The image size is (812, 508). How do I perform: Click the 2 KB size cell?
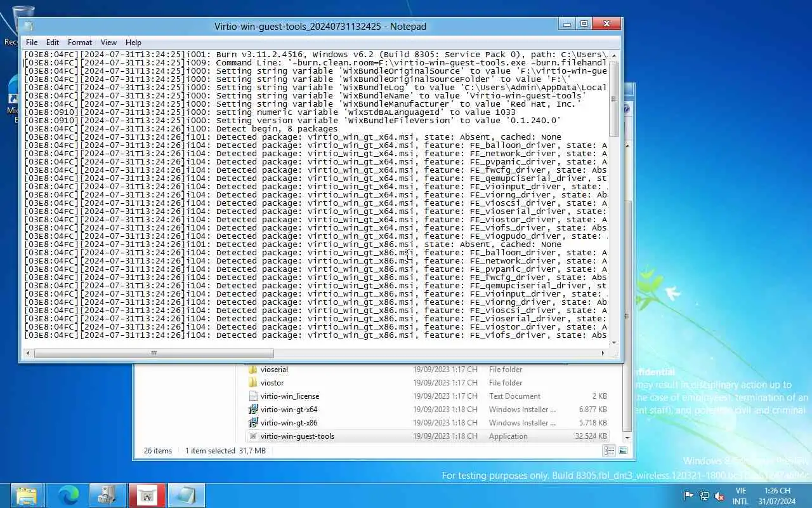[599, 396]
